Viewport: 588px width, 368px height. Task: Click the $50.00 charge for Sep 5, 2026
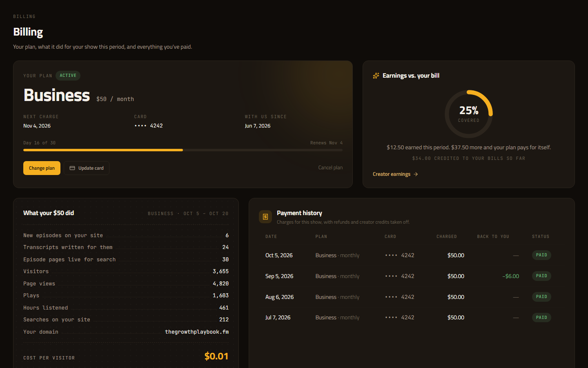click(x=456, y=276)
